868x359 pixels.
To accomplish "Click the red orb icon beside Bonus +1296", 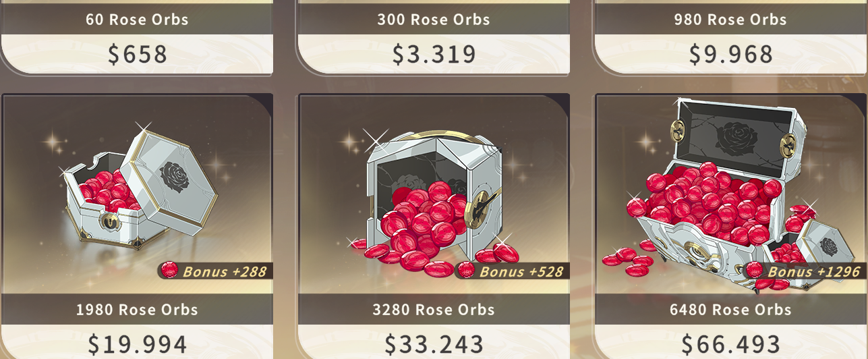I will (755, 271).
